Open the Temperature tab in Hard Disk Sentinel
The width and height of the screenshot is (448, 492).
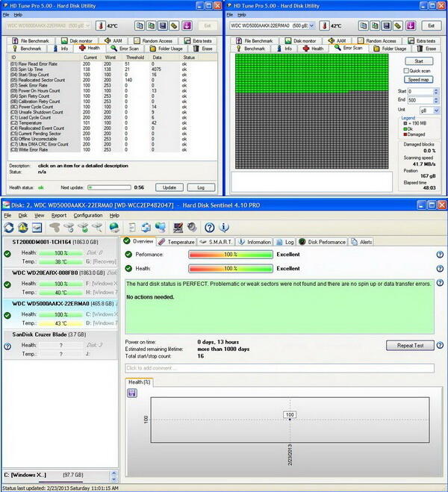click(x=176, y=242)
